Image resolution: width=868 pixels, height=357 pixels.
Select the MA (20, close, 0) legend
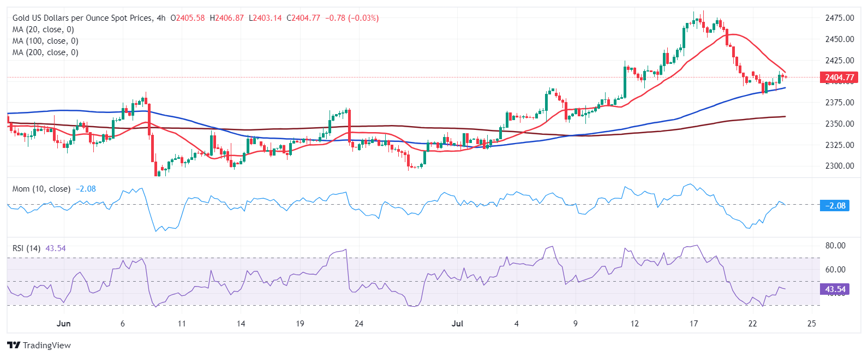point(43,29)
